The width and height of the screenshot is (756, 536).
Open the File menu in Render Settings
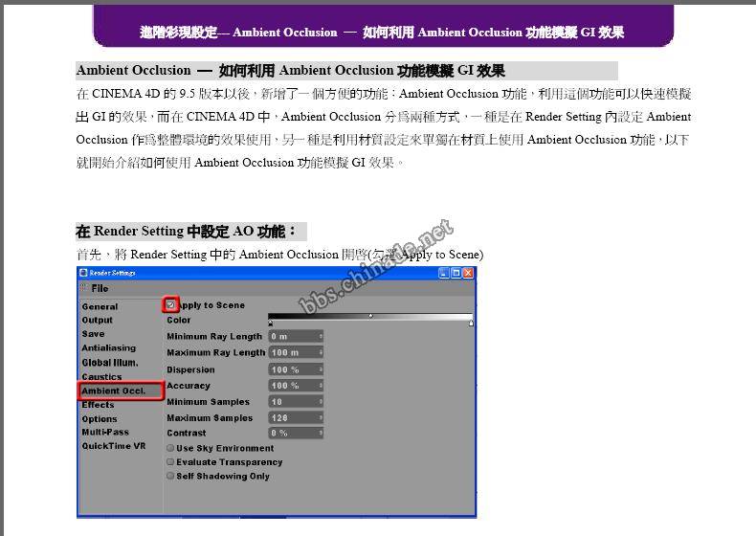100,288
